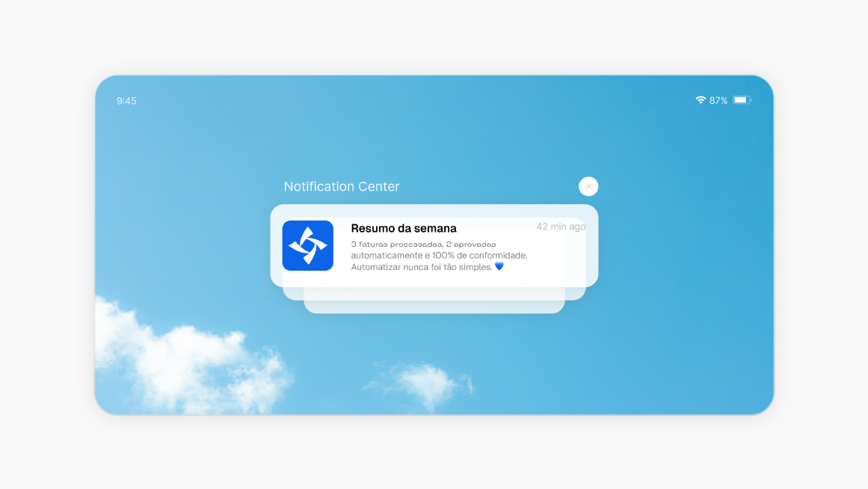Click the "42 min ago" timestamp
This screenshot has height=489, width=868.
pyautogui.click(x=561, y=227)
